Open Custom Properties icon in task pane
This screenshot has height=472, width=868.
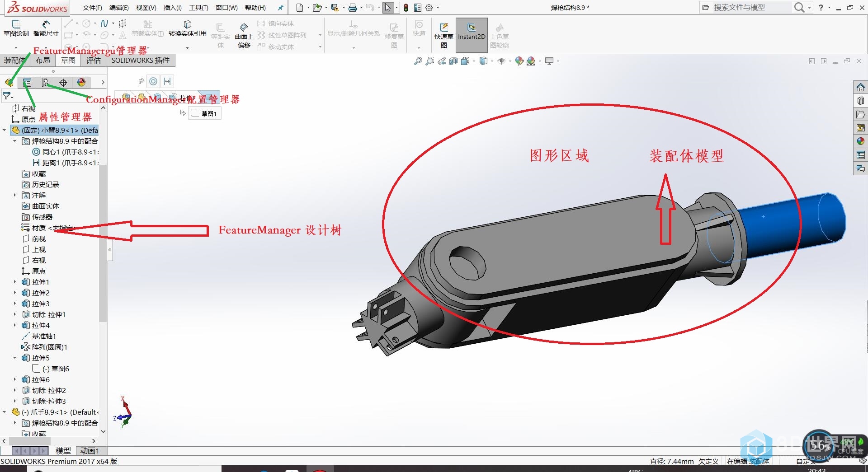click(x=861, y=155)
